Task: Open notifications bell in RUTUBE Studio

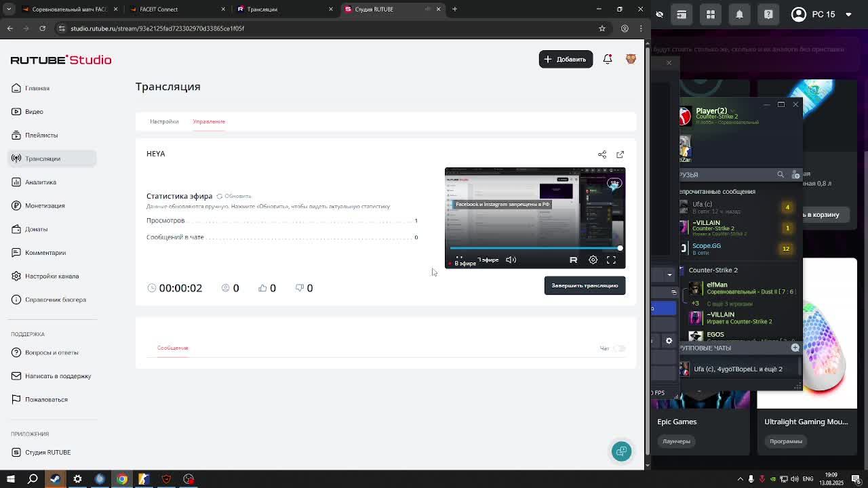Action: (608, 59)
